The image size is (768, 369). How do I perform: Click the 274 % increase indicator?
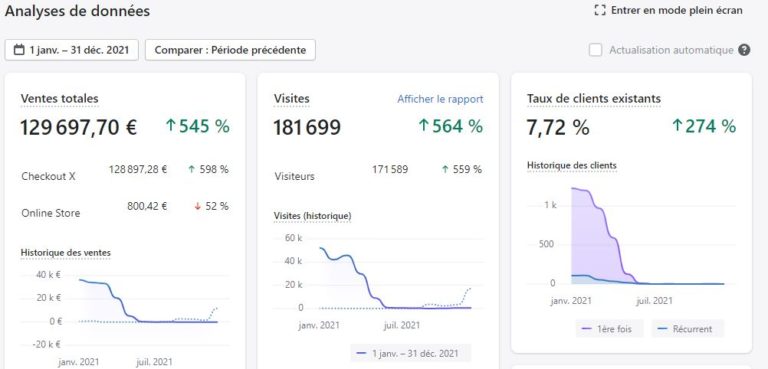click(x=704, y=126)
